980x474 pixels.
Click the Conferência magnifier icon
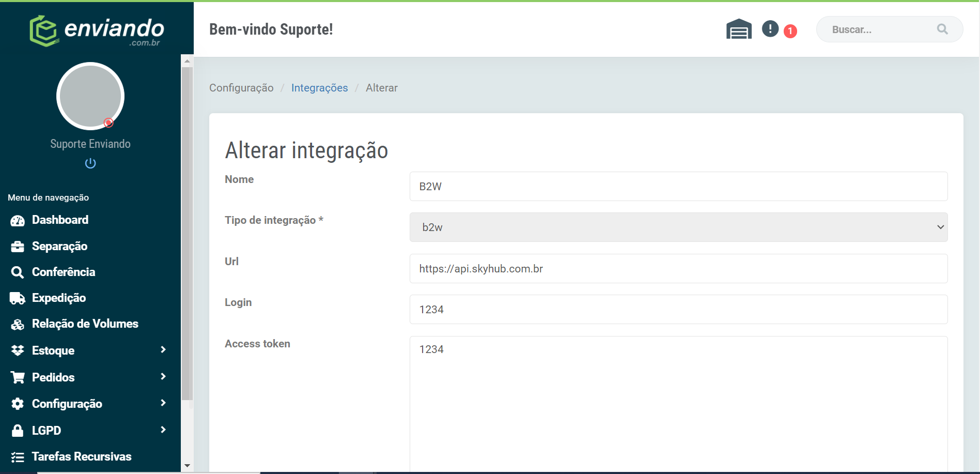click(18, 272)
